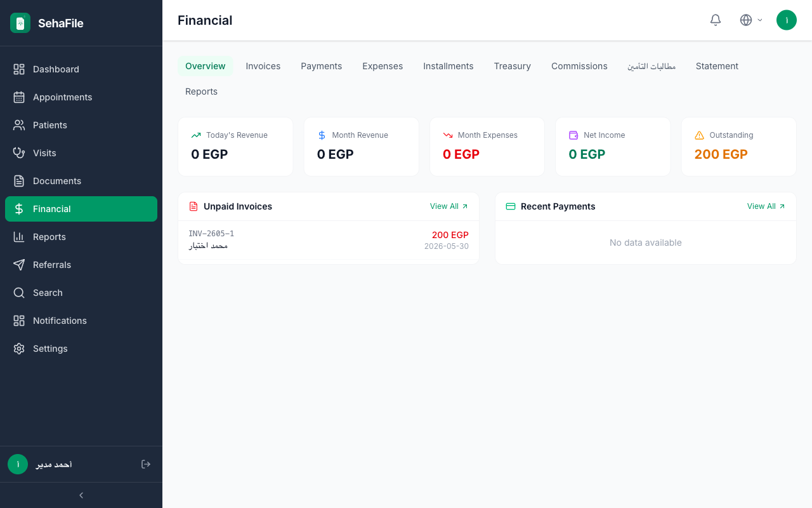The image size is (812, 508).
Task: Click the Recent Payments card icon
Action: coord(511,206)
